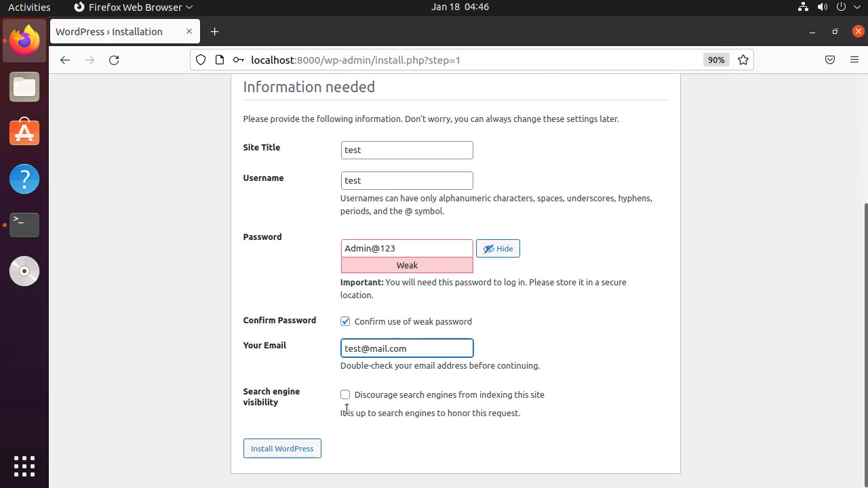Click the network icon in top bar
Screen dimensions: 868x488
803,7
